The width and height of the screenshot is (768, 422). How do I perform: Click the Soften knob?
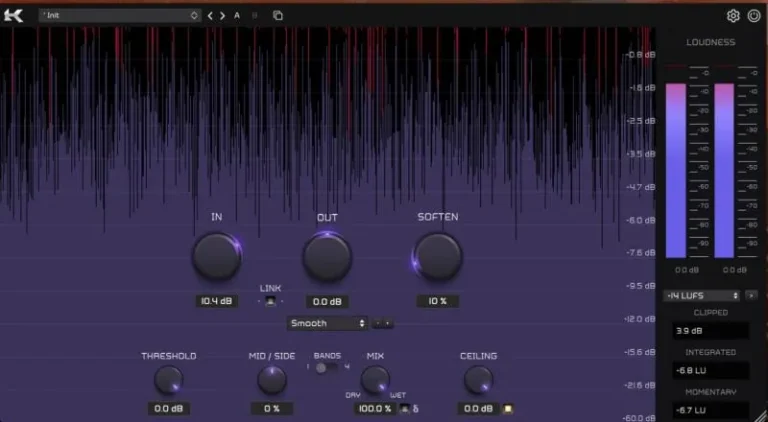point(437,257)
